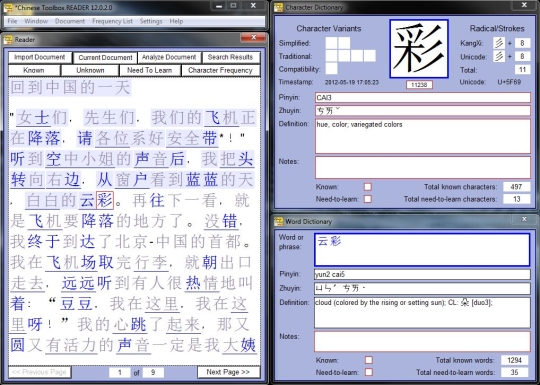This screenshot has height=385, width=540.
Task: Click the Import Document button
Action: click(x=40, y=57)
